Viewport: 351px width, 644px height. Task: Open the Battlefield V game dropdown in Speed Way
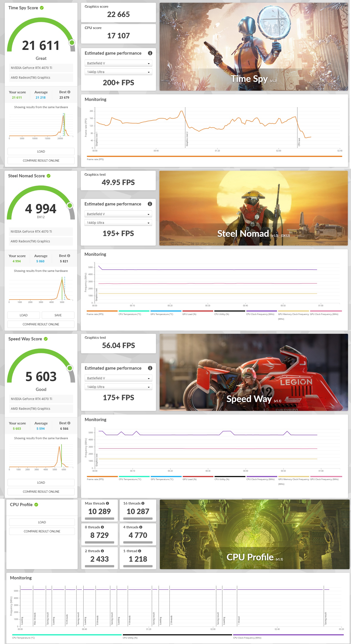(x=119, y=378)
